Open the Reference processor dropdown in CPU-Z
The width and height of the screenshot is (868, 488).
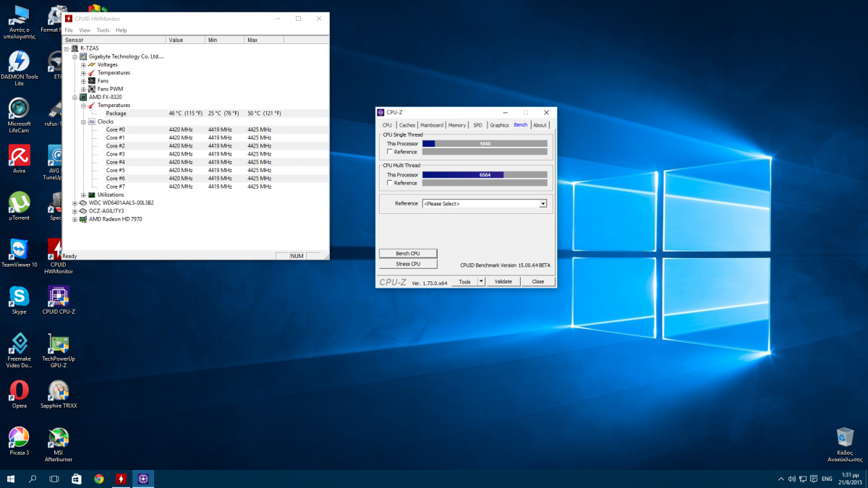pyautogui.click(x=484, y=204)
